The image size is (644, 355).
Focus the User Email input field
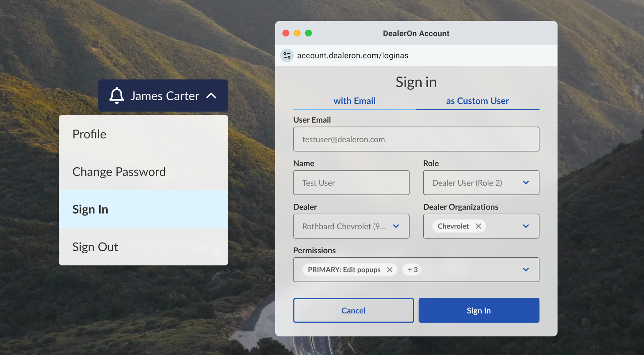416,139
